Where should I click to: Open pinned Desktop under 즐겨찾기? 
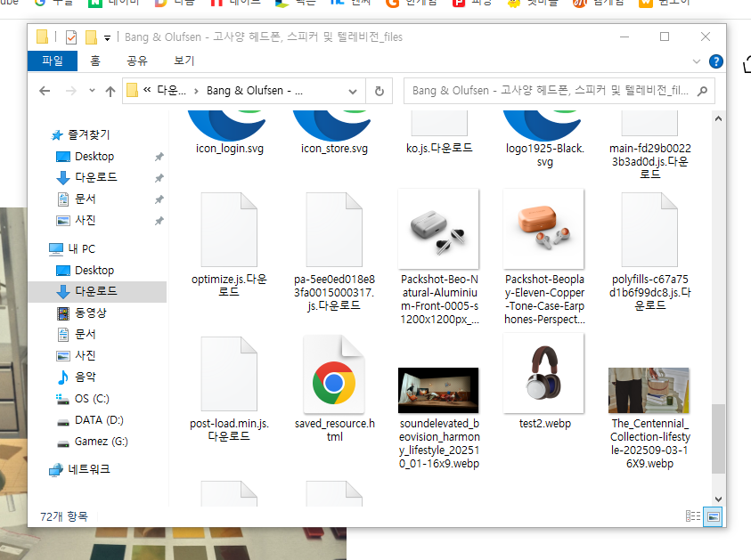coord(94,157)
